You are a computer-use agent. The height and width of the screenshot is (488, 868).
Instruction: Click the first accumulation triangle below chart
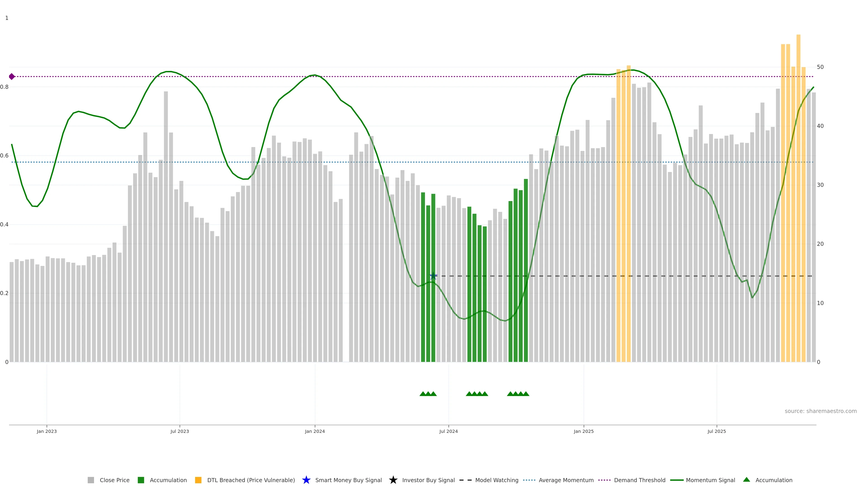(x=423, y=394)
